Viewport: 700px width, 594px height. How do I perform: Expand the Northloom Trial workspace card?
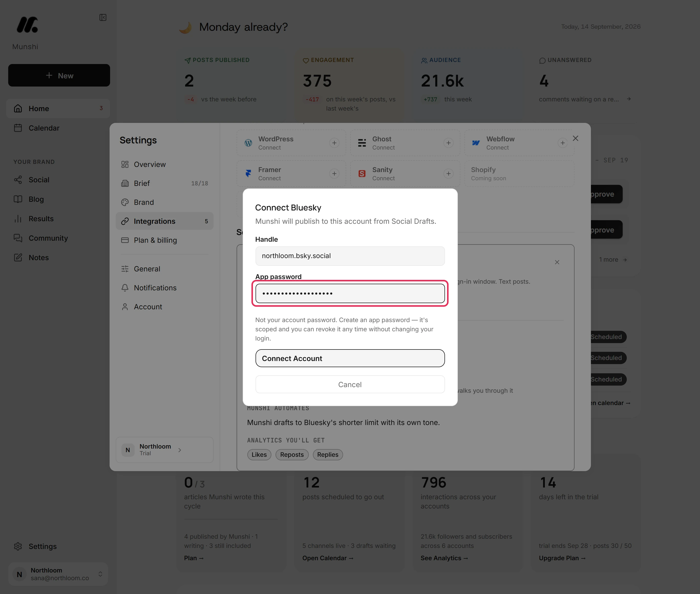pyautogui.click(x=165, y=450)
